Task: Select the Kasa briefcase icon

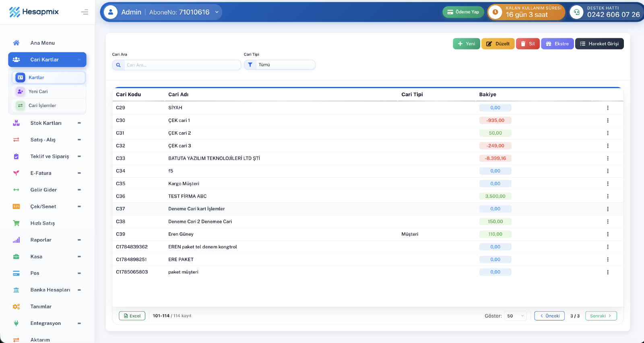Action: [16, 256]
